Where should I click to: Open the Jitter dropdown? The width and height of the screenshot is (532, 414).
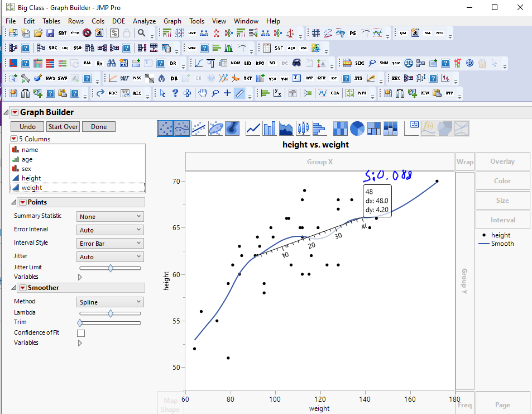tap(110, 257)
